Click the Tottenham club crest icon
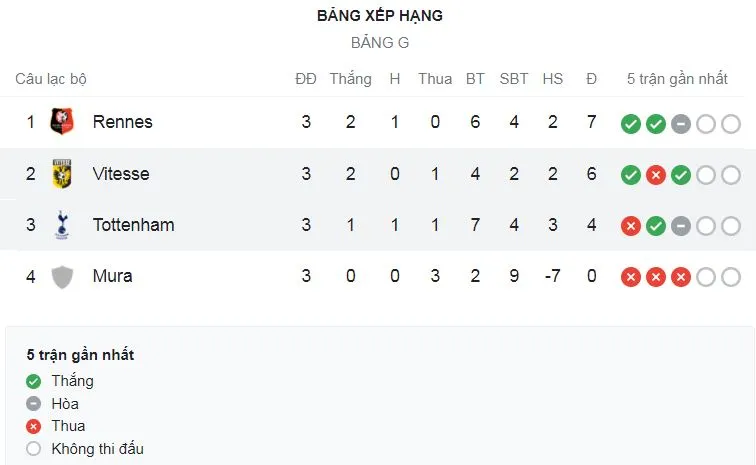Viewport: 756px width, 465px height. [x=62, y=225]
